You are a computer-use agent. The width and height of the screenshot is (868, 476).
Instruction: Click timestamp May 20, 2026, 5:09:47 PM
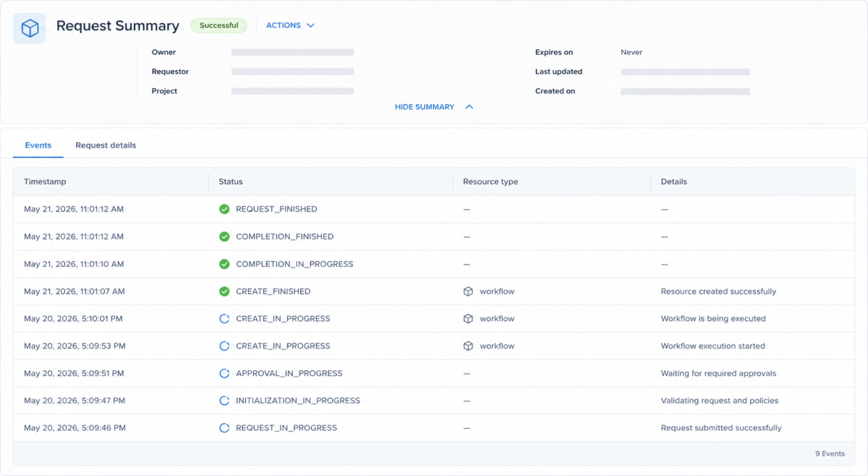point(75,401)
